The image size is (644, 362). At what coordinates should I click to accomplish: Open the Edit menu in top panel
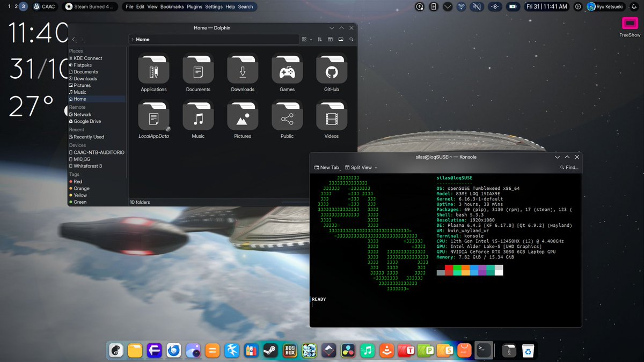coord(141,6)
